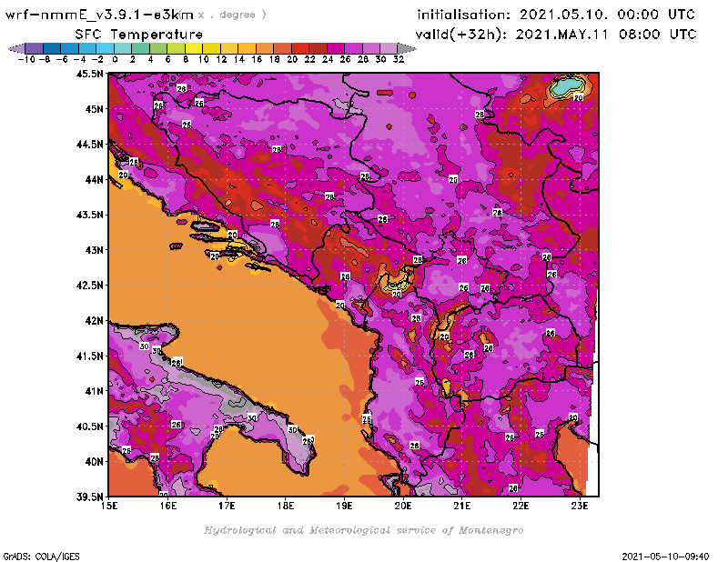Click the '20E' longitude label
The width and height of the screenshot is (728, 562).
click(403, 506)
